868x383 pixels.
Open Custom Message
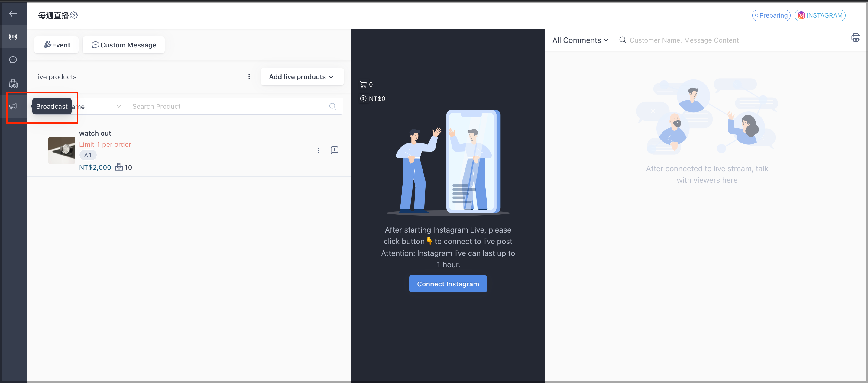124,45
